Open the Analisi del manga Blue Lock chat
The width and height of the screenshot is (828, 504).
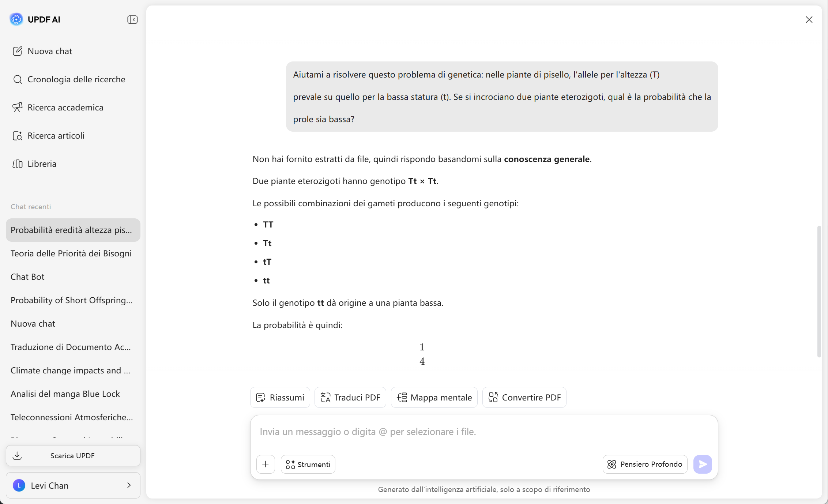tap(65, 394)
